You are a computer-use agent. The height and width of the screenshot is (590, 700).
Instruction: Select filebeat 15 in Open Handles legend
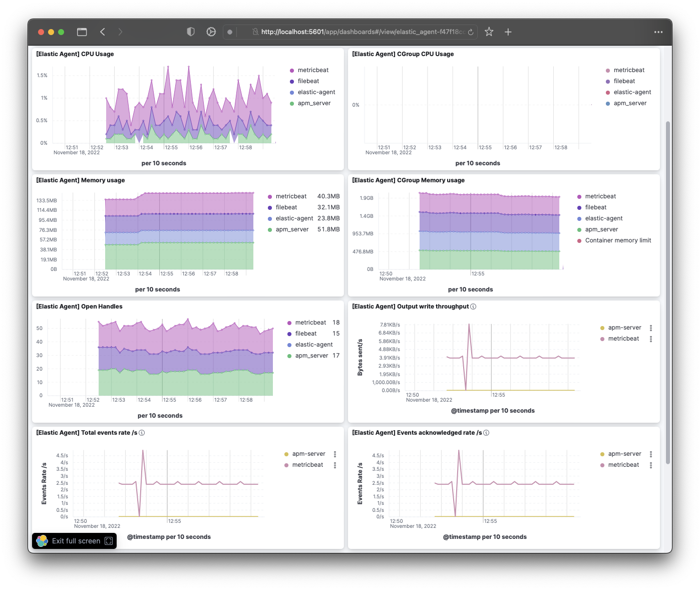(313, 334)
